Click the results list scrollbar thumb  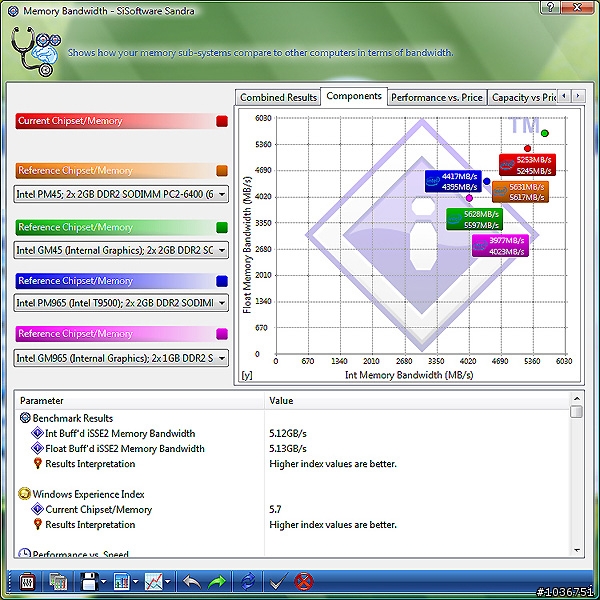tap(576, 412)
